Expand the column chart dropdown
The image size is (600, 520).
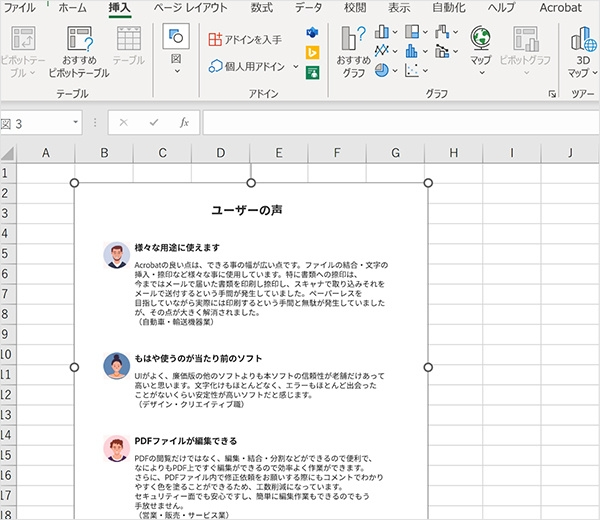click(x=395, y=32)
